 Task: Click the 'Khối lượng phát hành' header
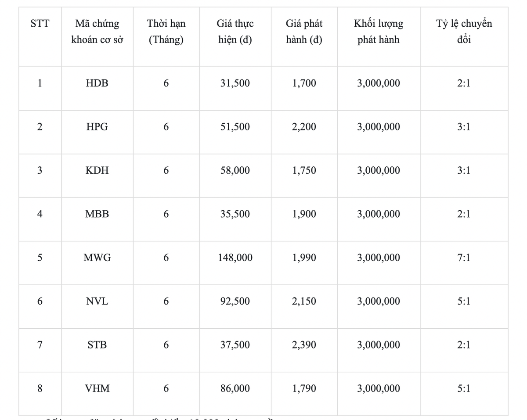(379, 32)
